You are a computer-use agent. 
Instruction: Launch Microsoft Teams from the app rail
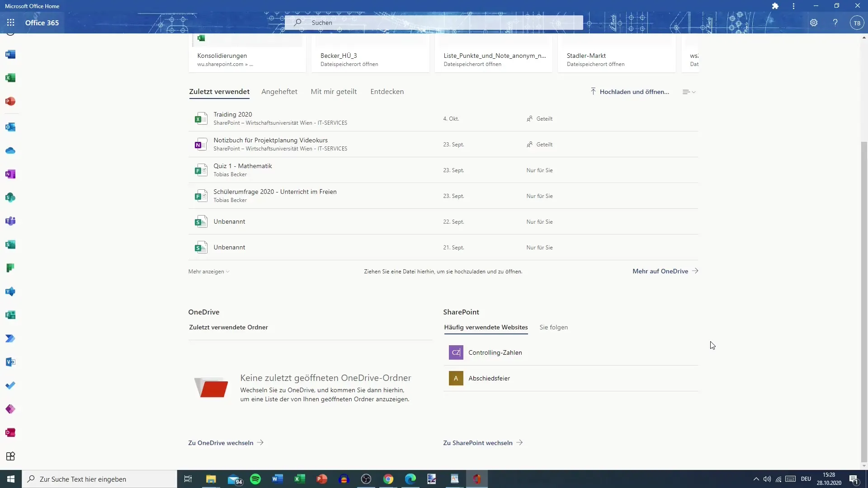(x=10, y=221)
